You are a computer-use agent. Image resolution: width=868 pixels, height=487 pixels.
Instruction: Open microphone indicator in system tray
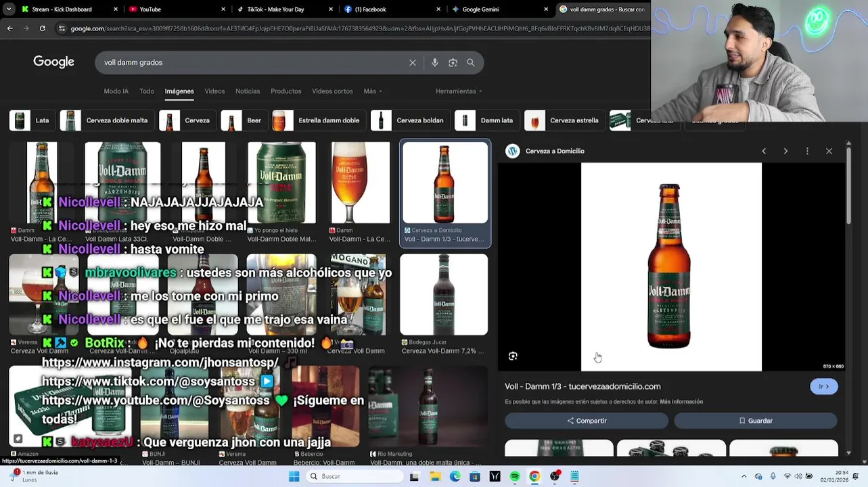pos(773,476)
